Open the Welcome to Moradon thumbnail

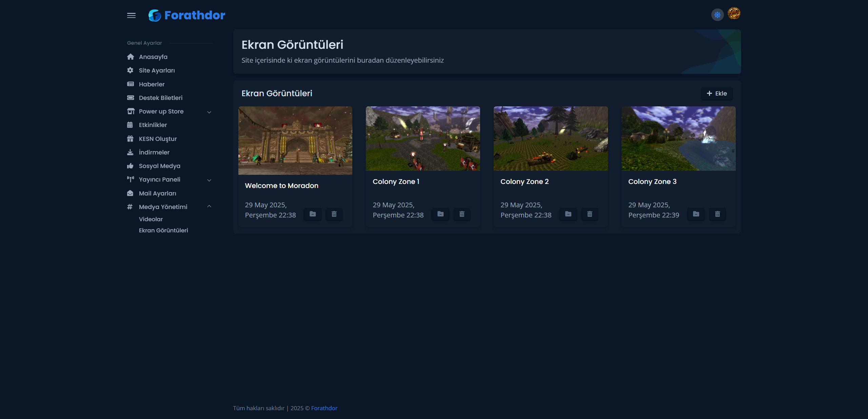295,141
